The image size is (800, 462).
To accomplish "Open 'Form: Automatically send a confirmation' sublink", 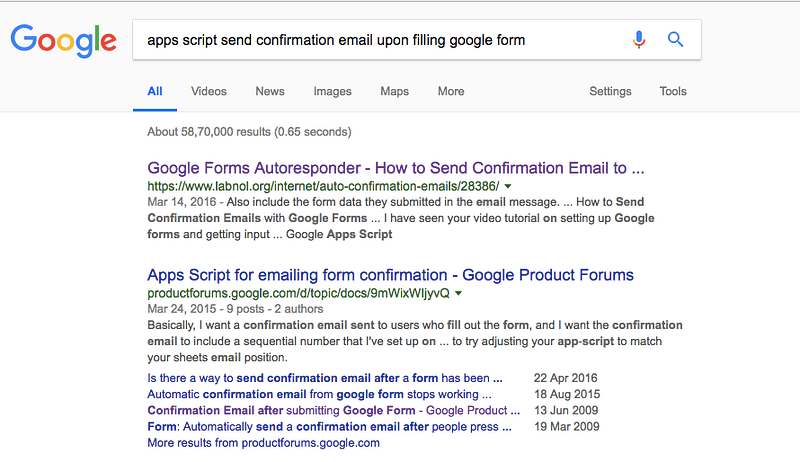I will 324,426.
